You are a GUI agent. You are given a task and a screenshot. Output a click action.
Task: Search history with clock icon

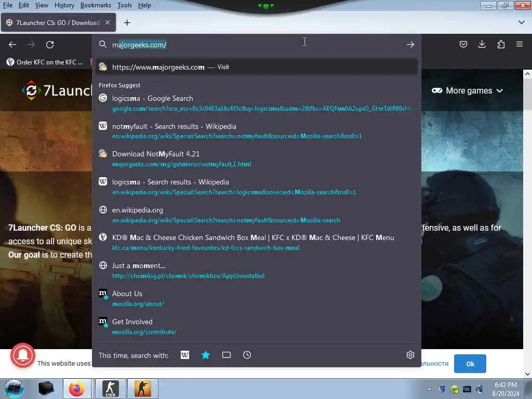pyautogui.click(x=247, y=355)
